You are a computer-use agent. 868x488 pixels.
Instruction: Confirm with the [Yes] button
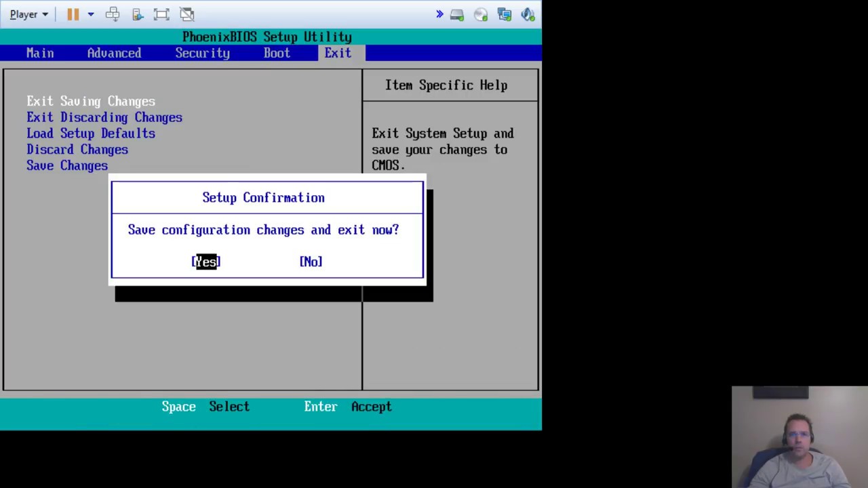[x=206, y=262]
